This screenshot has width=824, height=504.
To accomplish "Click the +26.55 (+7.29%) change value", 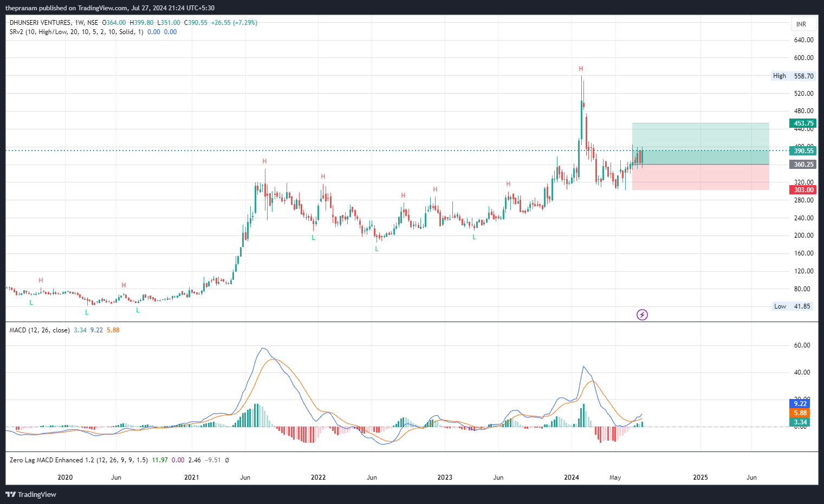I will pyautogui.click(x=234, y=23).
